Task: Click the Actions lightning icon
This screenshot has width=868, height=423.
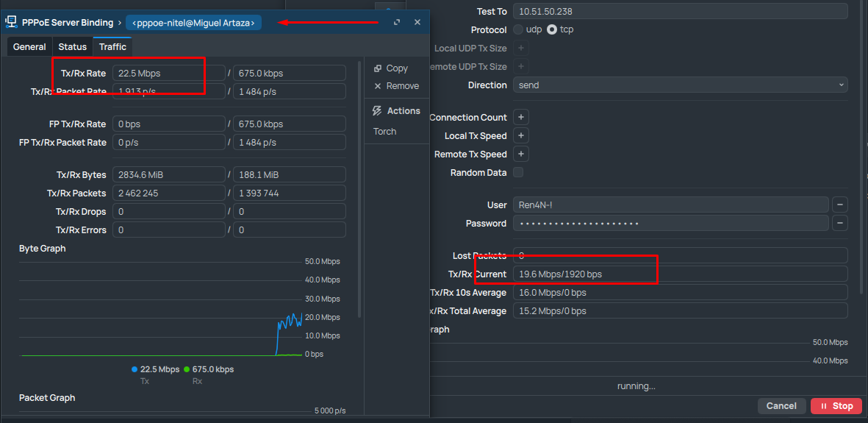Action: pyautogui.click(x=377, y=111)
